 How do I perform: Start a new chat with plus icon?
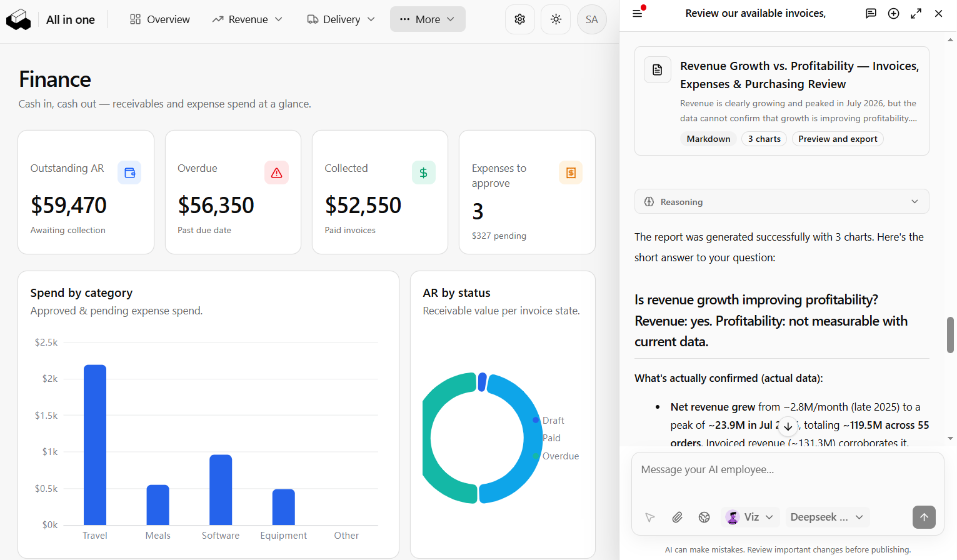893,13
